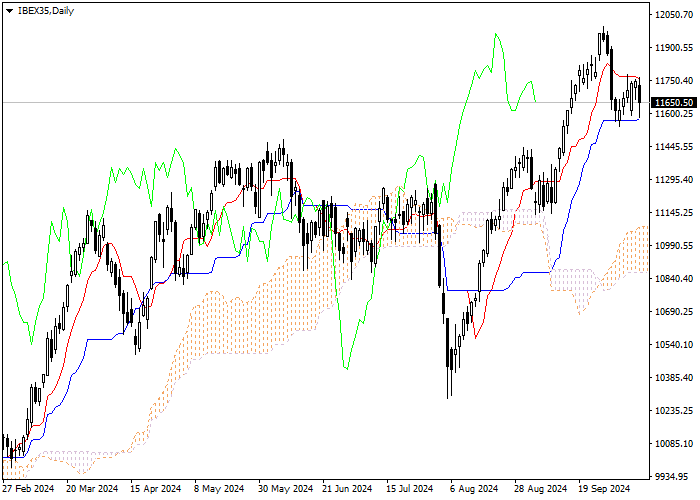This screenshot has width=700, height=500.
Task: Click price level 10085.10 on axis
Action: pyautogui.click(x=674, y=444)
